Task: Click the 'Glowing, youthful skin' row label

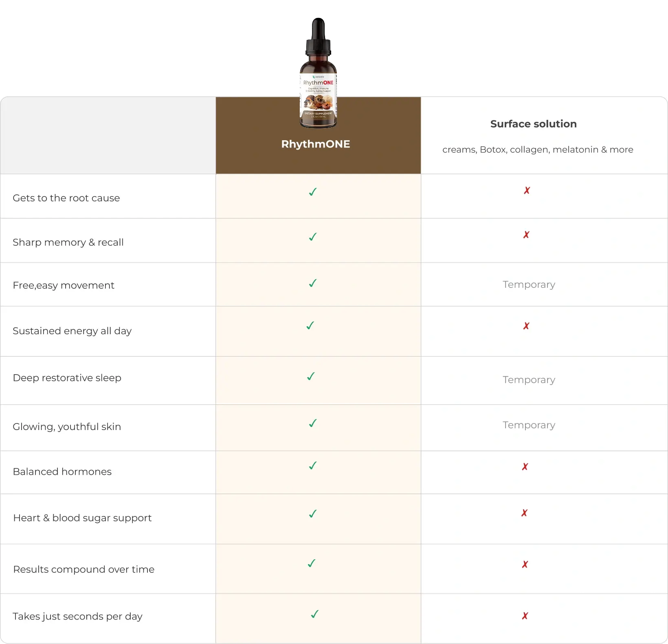Action: 67,427
